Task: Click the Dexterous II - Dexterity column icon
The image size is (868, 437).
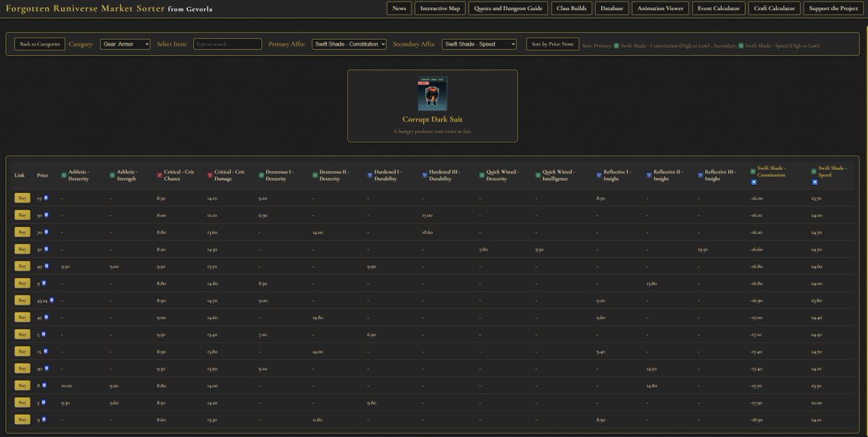Action: (315, 175)
